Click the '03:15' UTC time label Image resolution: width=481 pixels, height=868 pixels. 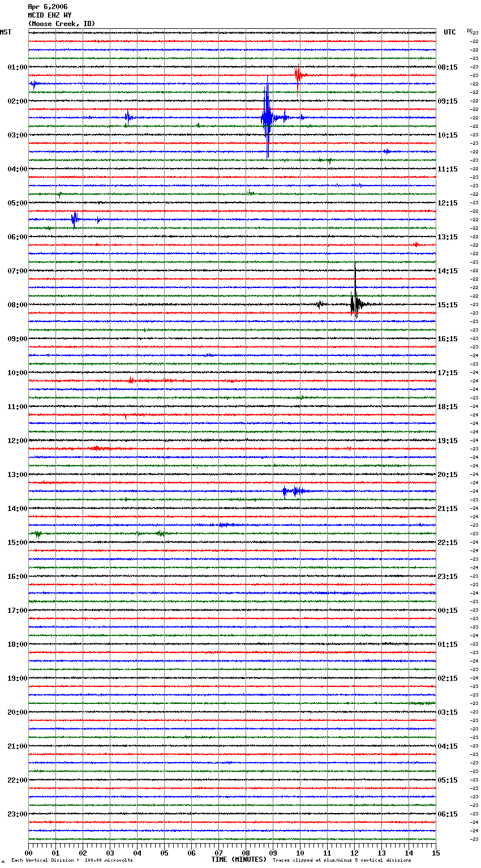pyautogui.click(x=448, y=712)
